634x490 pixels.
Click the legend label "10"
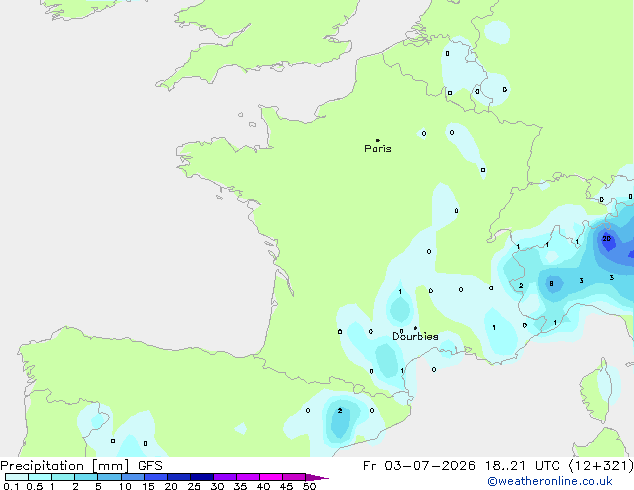[125, 486]
